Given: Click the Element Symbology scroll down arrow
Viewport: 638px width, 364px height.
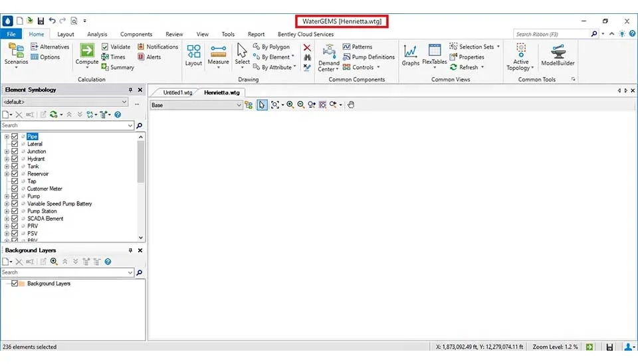Looking at the screenshot, I should [141, 238].
